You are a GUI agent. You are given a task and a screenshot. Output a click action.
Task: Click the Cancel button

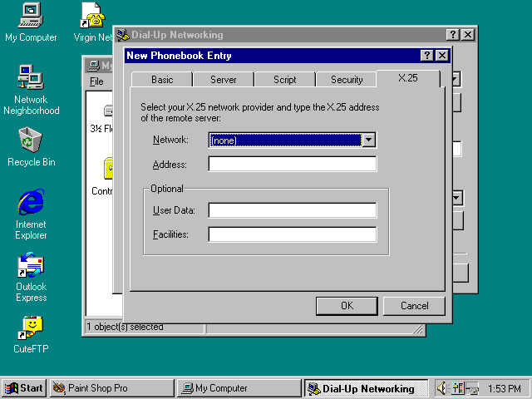[x=414, y=306]
